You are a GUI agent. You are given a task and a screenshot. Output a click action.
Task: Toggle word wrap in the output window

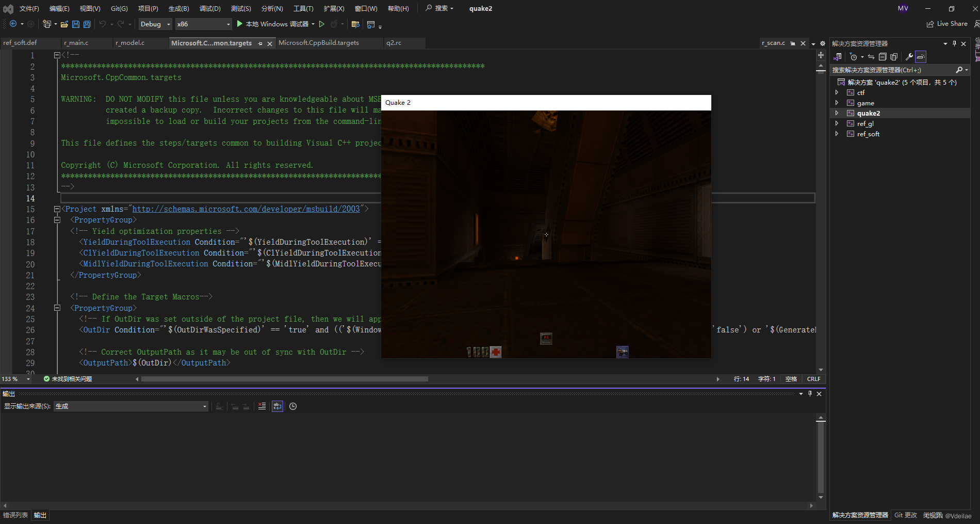(x=277, y=406)
